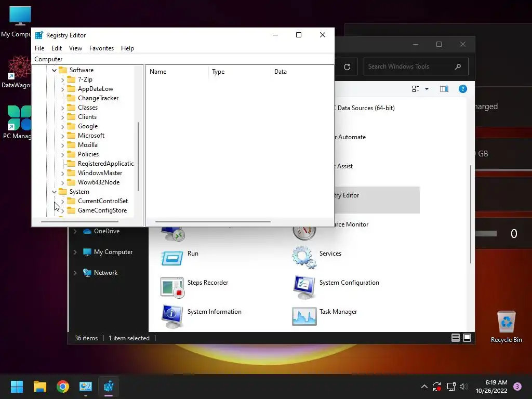532x399 pixels.
Task: Open the view layout options in Windows Tools
Action: tap(416, 89)
